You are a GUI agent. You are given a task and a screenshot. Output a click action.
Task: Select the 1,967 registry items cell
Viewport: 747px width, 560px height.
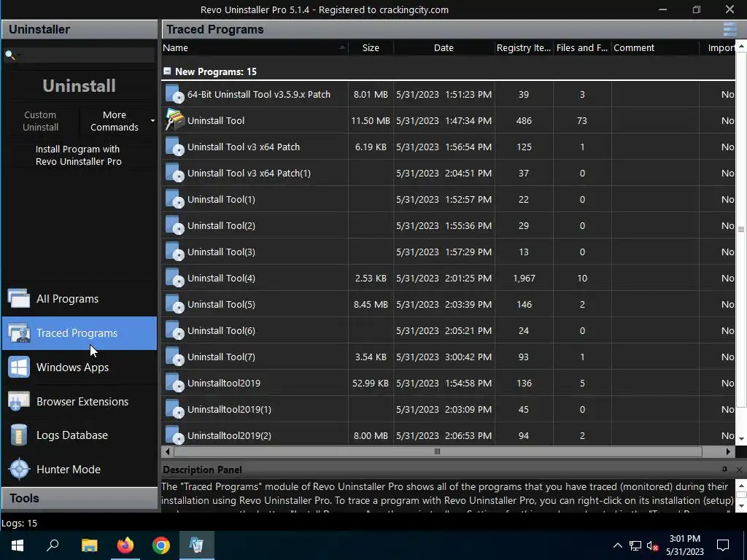click(524, 278)
